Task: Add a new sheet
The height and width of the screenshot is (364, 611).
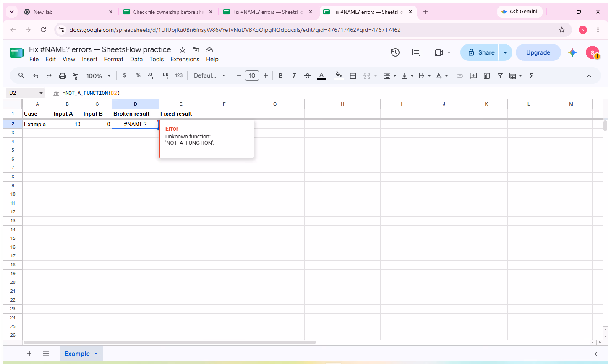Action: coord(29,354)
